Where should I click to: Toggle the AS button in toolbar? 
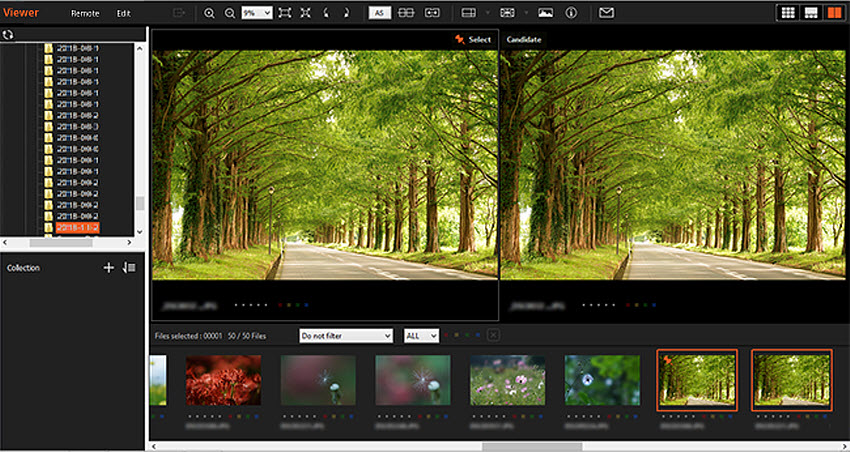(379, 13)
